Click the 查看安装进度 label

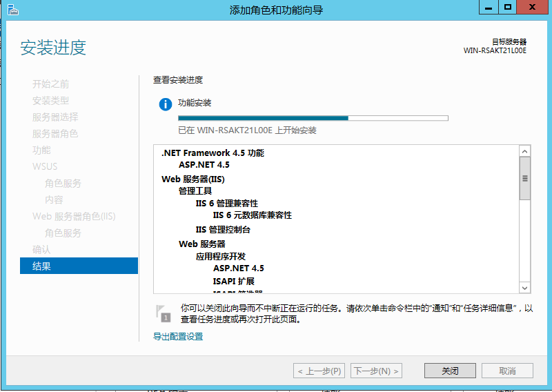click(x=178, y=80)
